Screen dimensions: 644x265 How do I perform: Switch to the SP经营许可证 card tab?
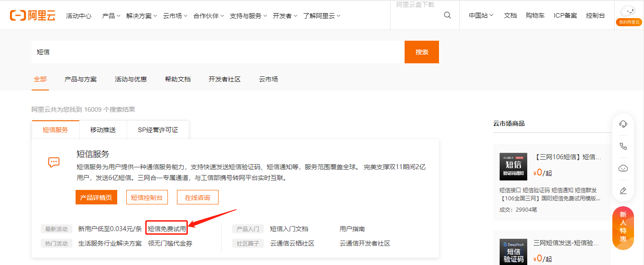pyautogui.click(x=158, y=130)
